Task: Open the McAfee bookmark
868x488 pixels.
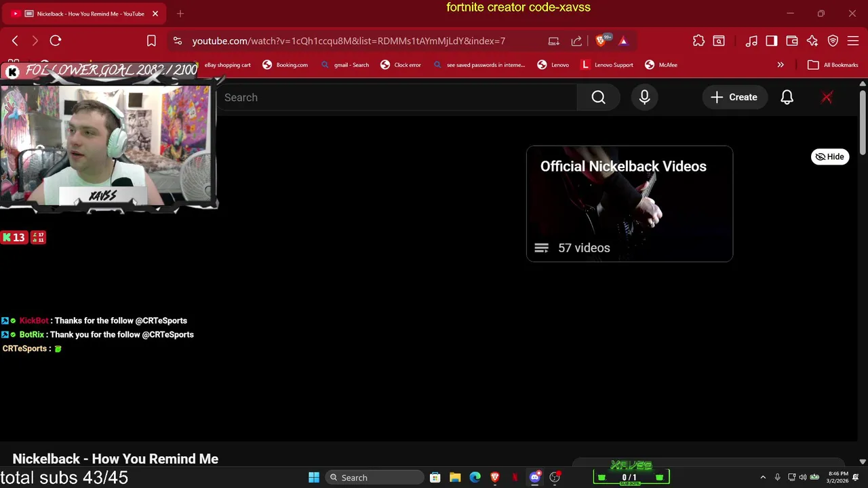Action: [x=661, y=65]
